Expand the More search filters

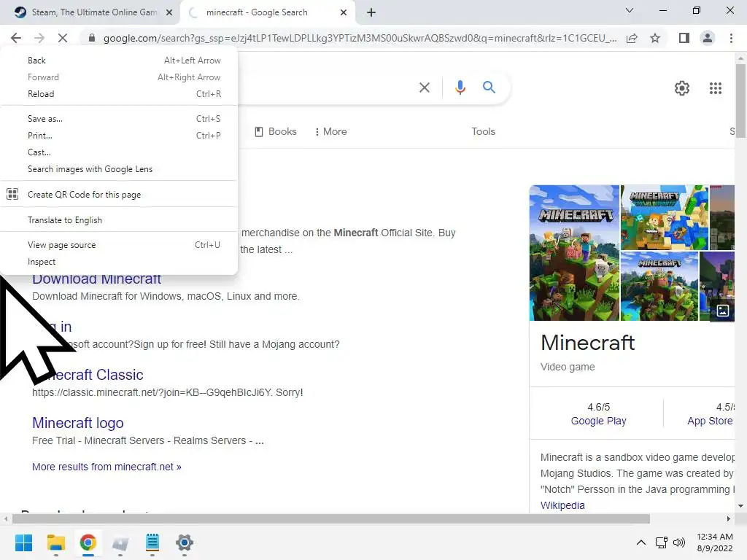tap(330, 131)
